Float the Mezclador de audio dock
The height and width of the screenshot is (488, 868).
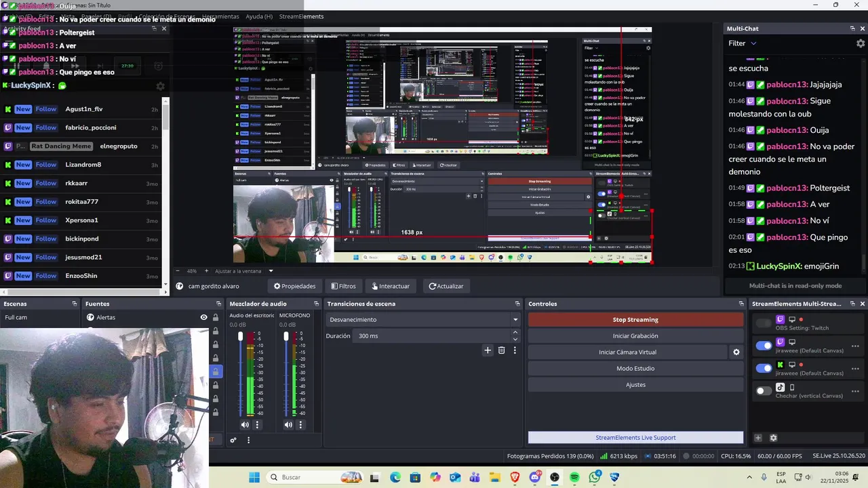click(x=316, y=304)
